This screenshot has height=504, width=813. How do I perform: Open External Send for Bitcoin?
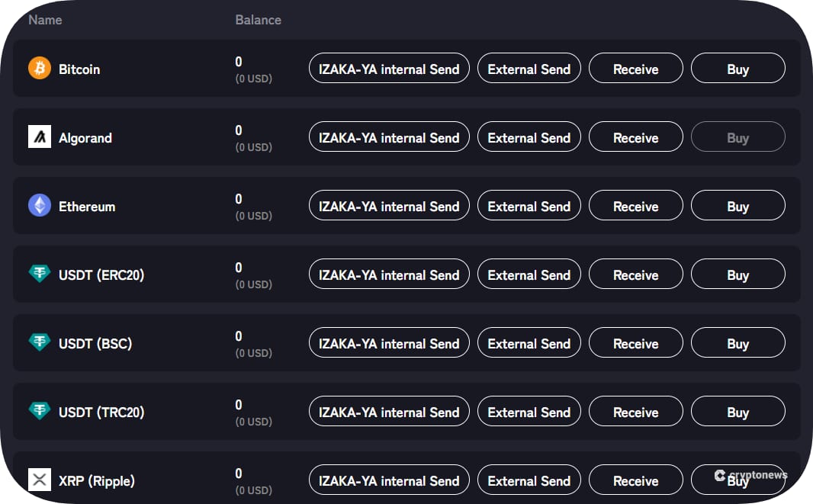click(x=529, y=68)
